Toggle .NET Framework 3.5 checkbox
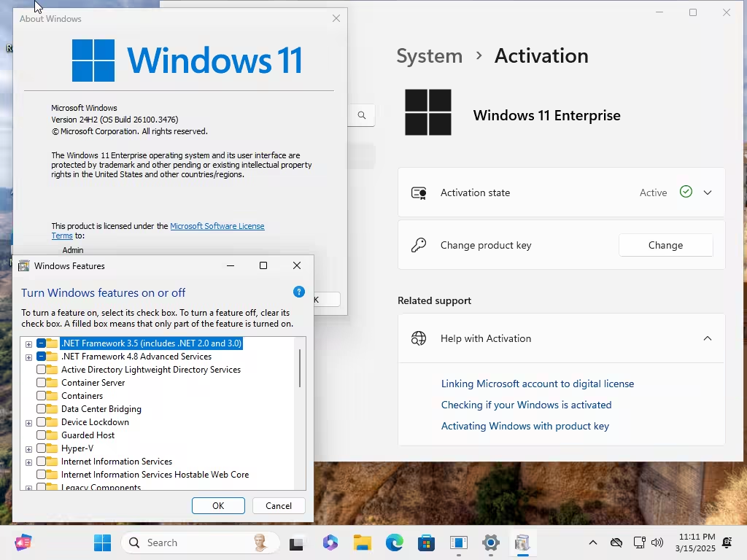Viewport: 747px width, 560px height. tap(41, 343)
